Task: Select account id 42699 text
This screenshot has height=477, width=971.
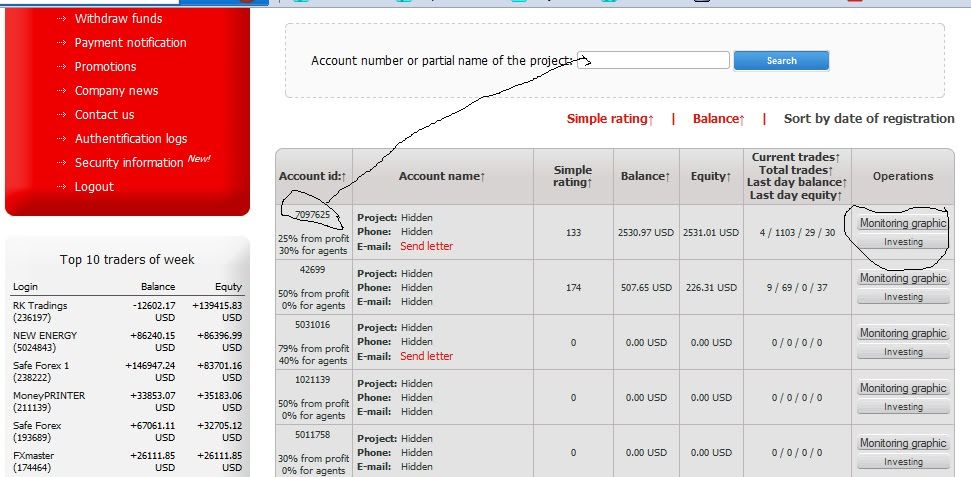Action: point(312,270)
